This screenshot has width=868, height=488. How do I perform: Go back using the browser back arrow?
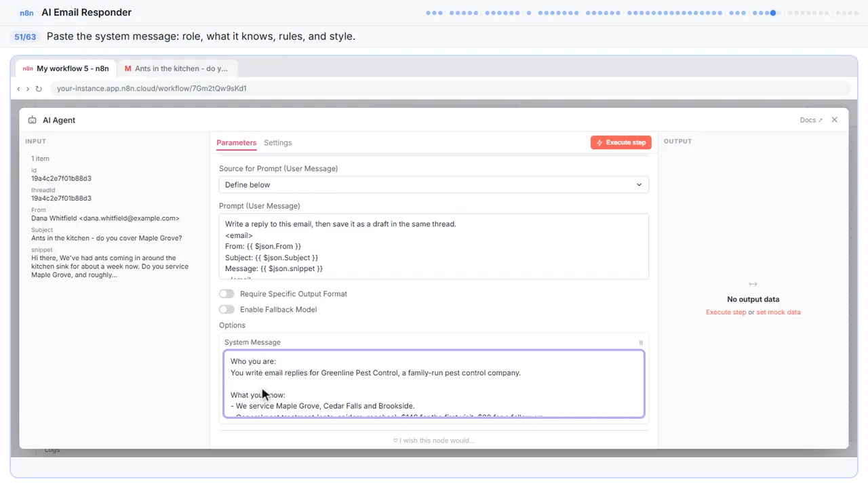[18, 89]
